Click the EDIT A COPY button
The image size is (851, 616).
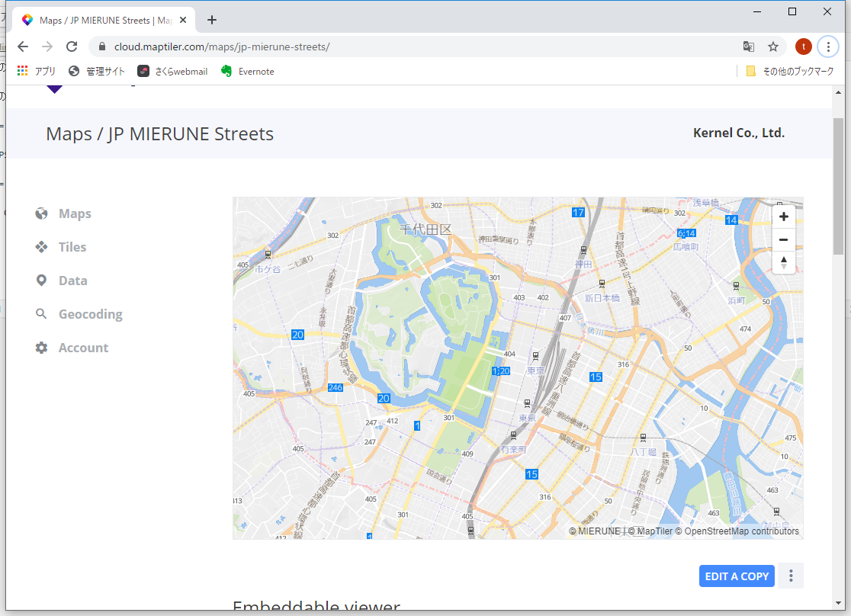[x=736, y=576]
